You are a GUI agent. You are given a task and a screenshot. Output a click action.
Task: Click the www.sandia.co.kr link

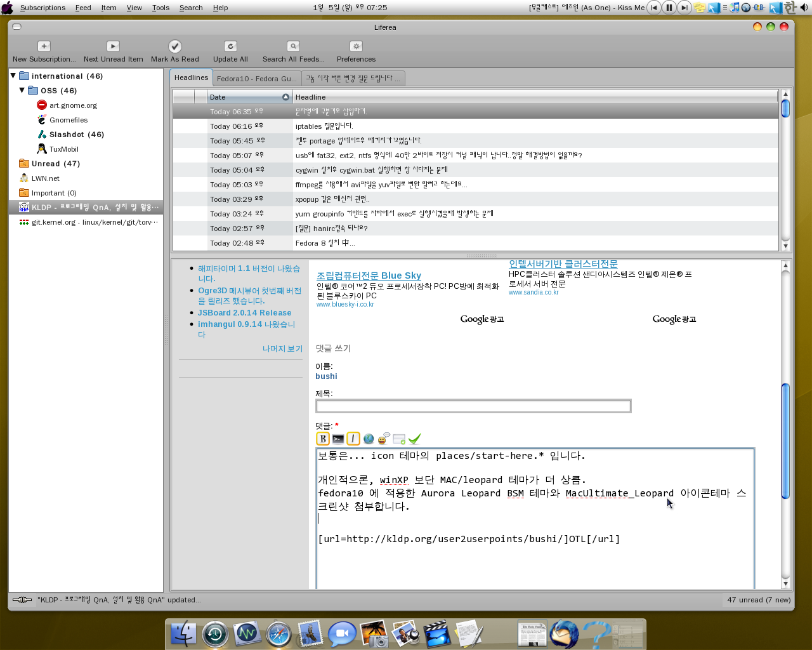[534, 292]
